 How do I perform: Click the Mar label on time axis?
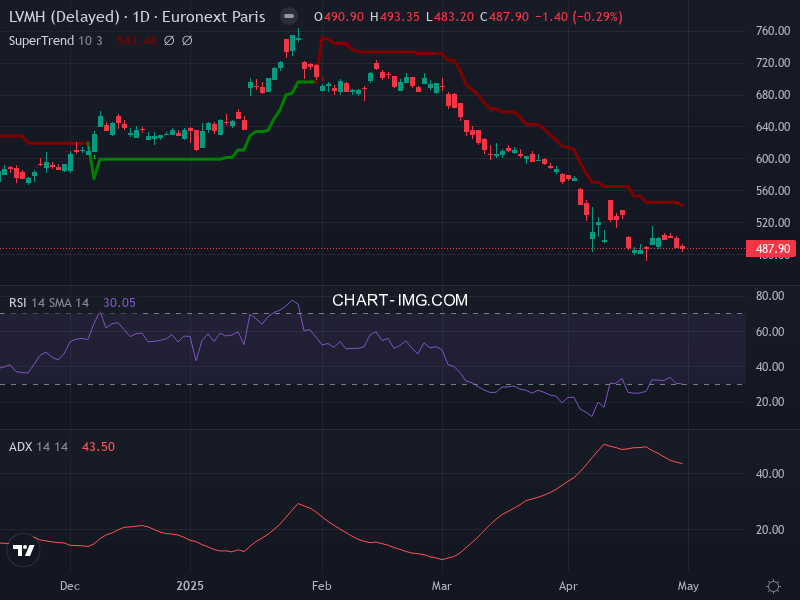pyautogui.click(x=442, y=586)
